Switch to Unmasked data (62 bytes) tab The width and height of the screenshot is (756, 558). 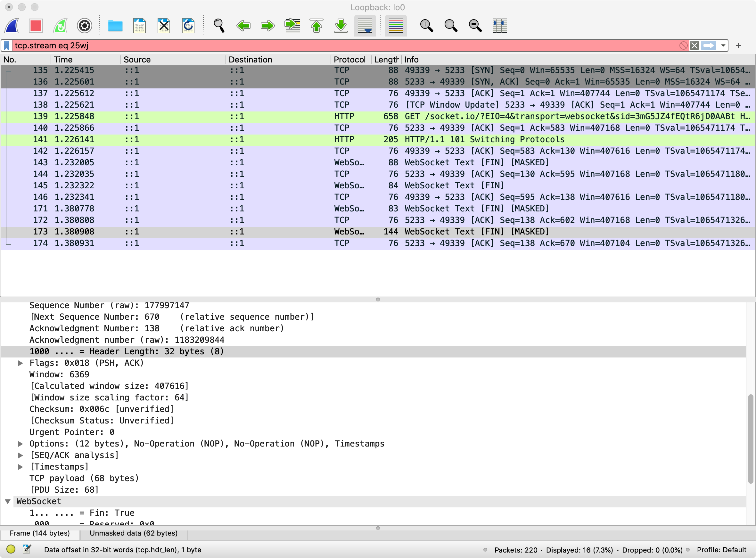pos(134,533)
